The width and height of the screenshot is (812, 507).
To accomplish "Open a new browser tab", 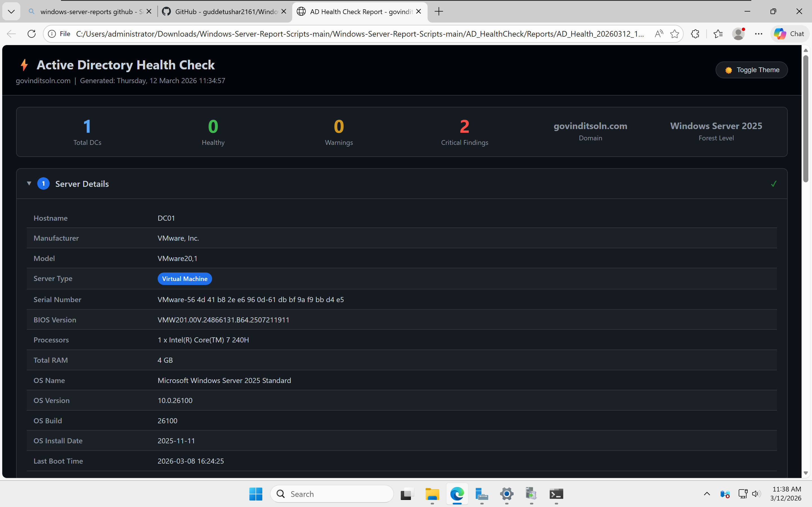I will click(439, 12).
